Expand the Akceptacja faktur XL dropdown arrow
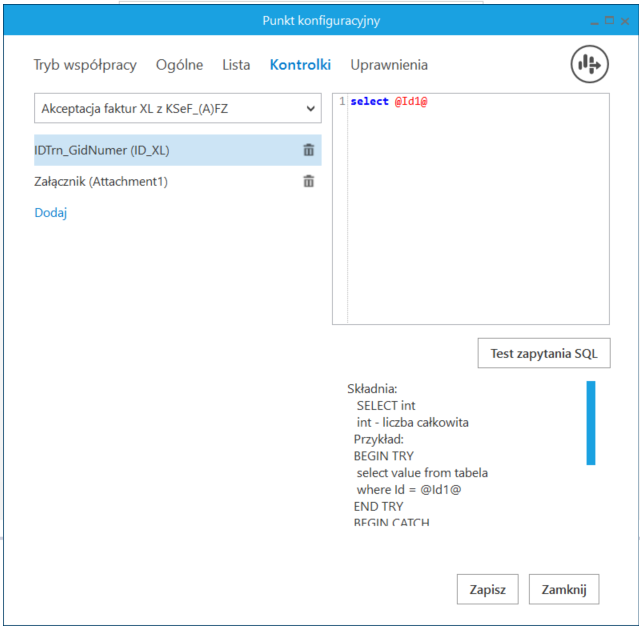Screen dimensions: 640x626 tap(311, 109)
